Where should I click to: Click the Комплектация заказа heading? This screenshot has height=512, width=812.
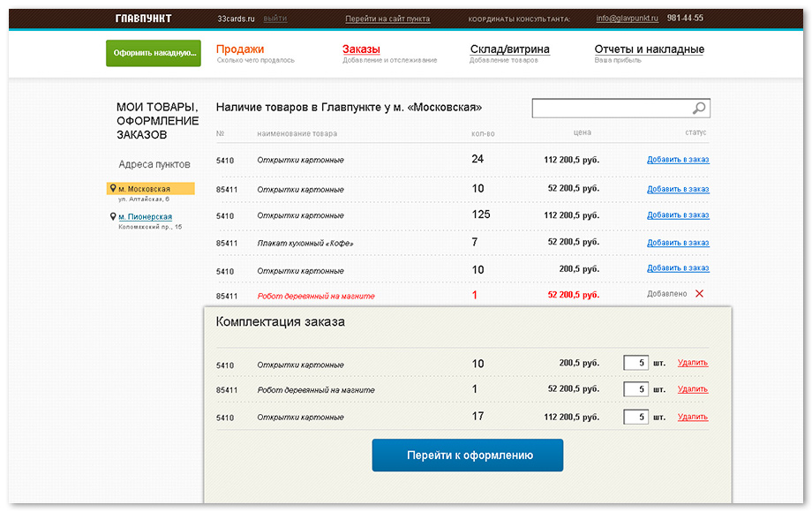pos(280,321)
